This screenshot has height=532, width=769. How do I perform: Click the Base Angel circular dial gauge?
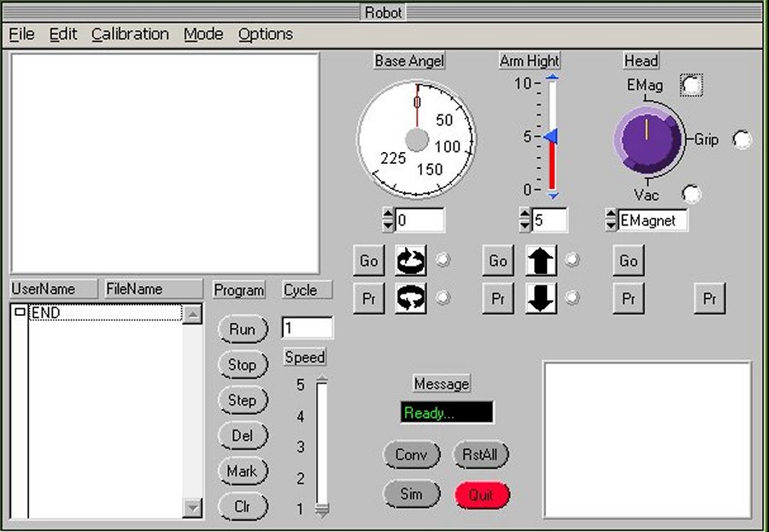pyautogui.click(x=416, y=140)
